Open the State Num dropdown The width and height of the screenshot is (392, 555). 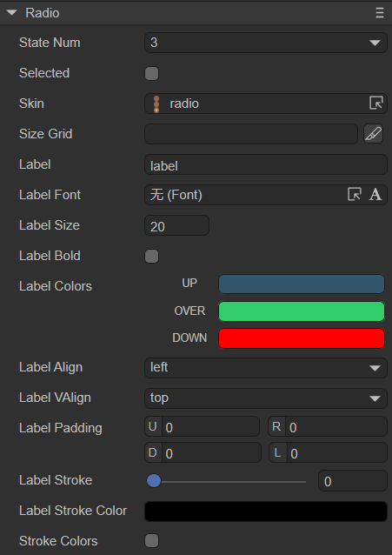(x=266, y=43)
